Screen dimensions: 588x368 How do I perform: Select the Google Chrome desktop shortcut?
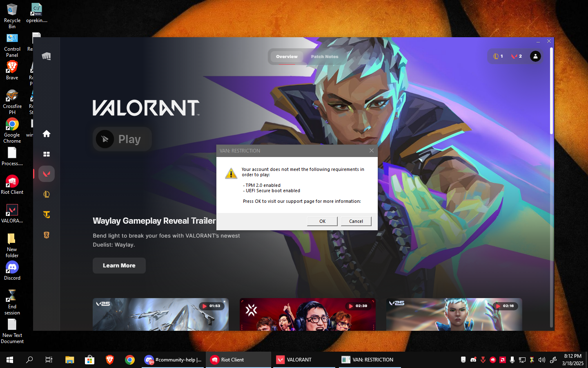12,130
